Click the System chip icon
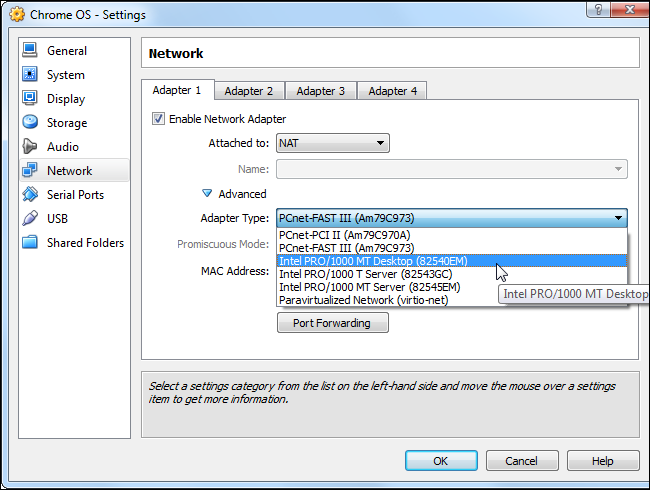 (x=30, y=75)
